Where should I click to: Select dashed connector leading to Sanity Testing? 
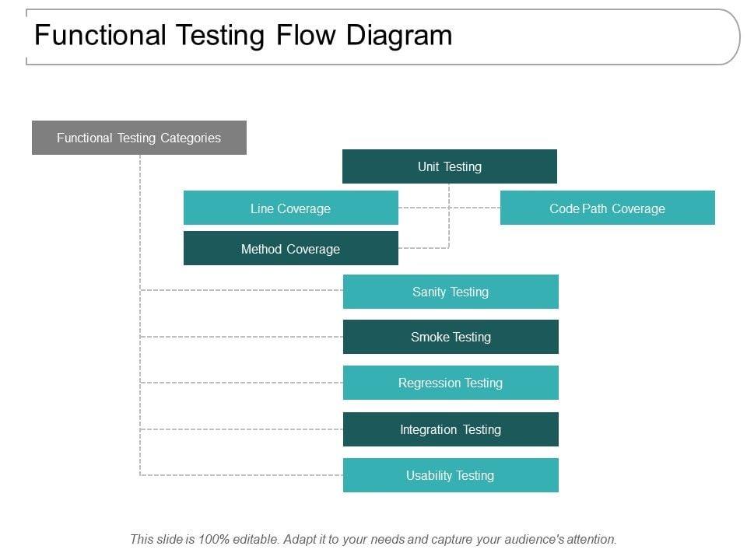tap(241, 290)
